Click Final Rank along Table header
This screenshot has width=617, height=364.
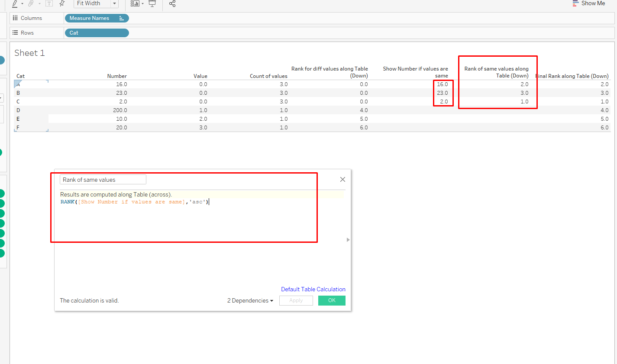572,76
